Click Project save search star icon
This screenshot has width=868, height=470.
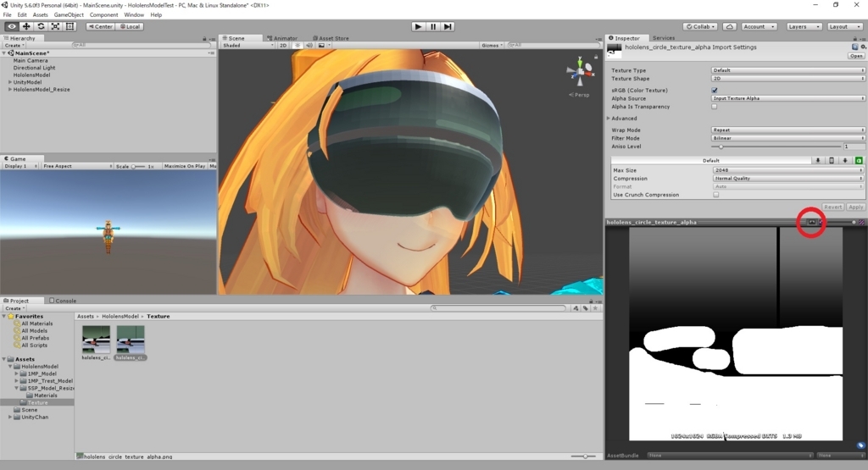(x=596, y=308)
